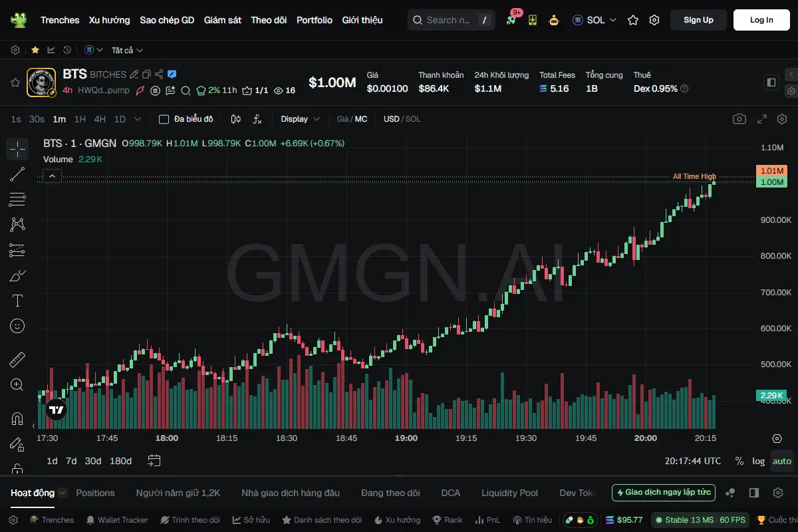Image resolution: width=798 pixels, height=532 pixels.
Task: Click the Sign Up button
Action: 698,20
